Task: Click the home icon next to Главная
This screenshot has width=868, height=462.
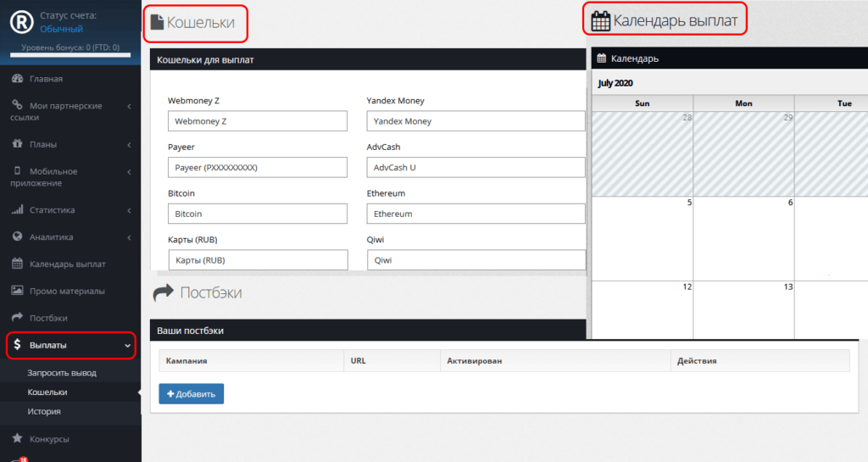Action: (17, 79)
